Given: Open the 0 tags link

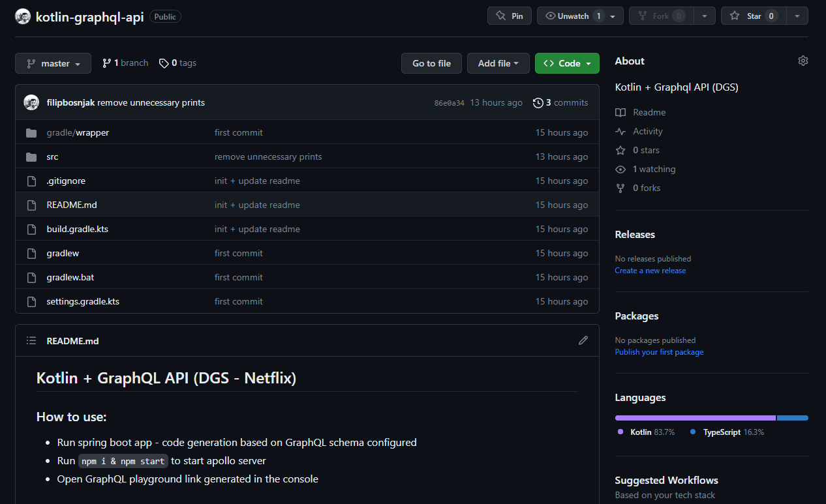Looking at the screenshot, I should [177, 63].
